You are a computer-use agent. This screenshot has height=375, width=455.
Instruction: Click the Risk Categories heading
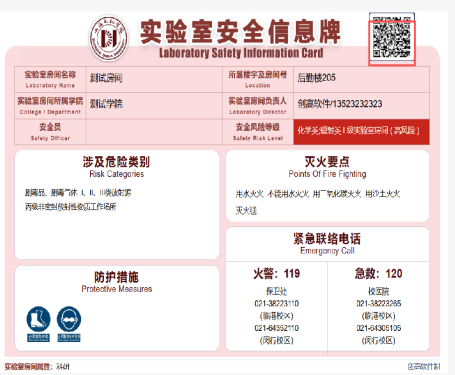click(x=116, y=174)
